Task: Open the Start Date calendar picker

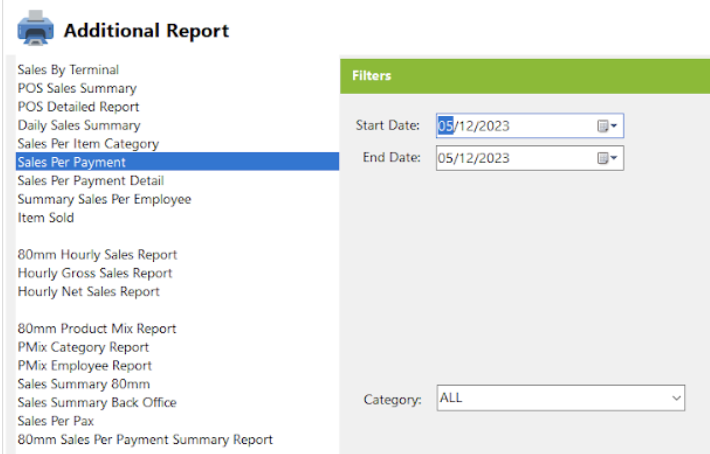Action: (607, 126)
